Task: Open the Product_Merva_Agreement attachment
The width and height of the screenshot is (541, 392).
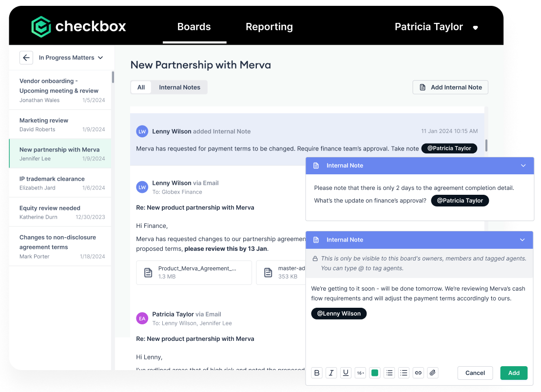Action: (194, 272)
